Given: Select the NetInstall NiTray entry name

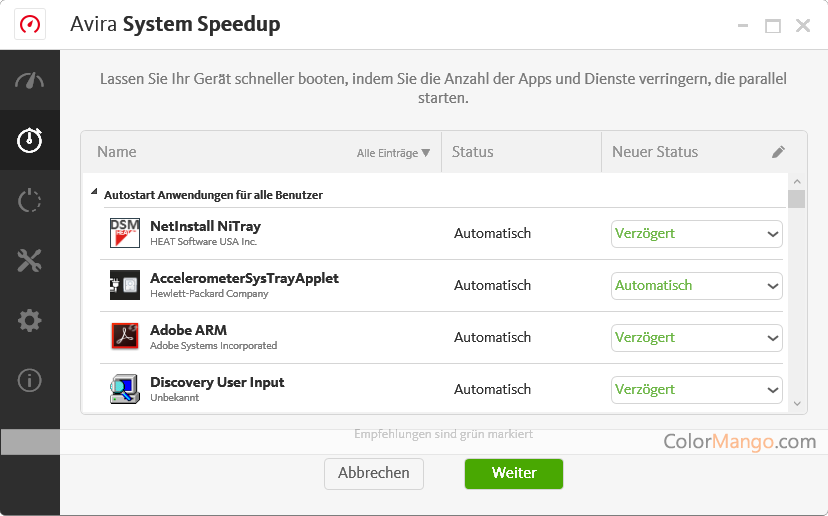Looking at the screenshot, I should point(205,227).
